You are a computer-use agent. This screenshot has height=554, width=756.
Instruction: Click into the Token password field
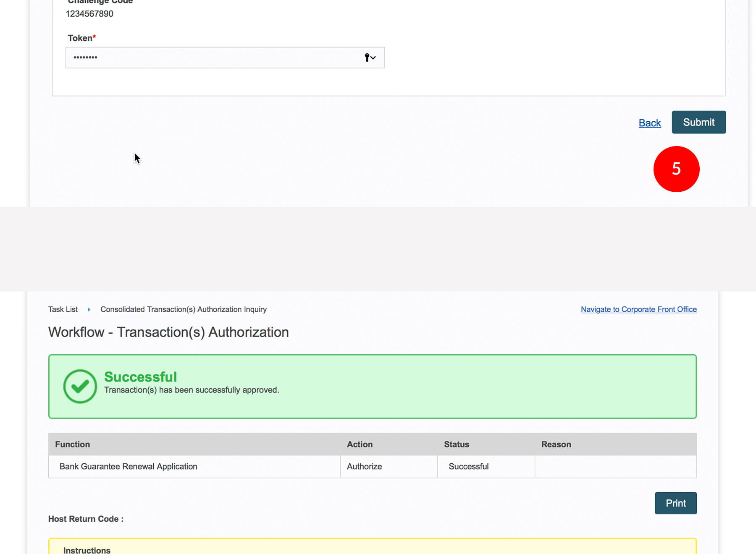210,57
